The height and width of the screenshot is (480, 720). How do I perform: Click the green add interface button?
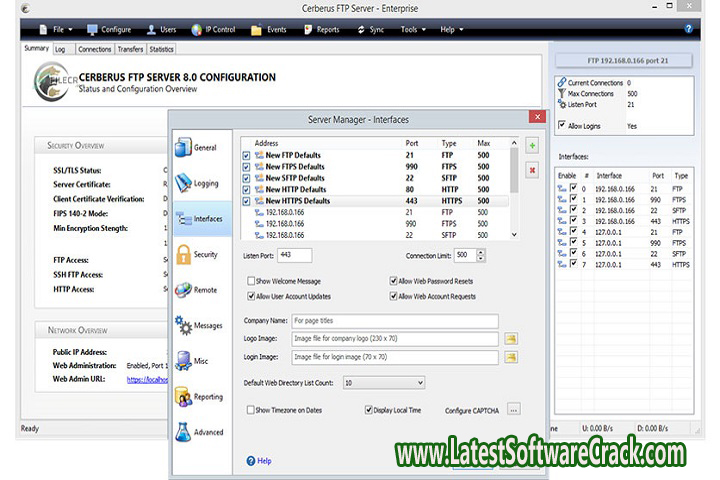pos(532,146)
